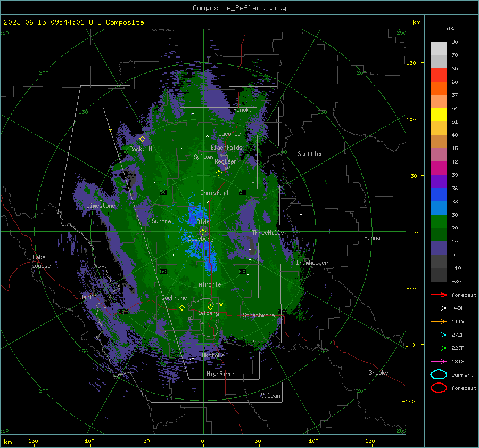Click the Lacombe town label

[x=229, y=134]
